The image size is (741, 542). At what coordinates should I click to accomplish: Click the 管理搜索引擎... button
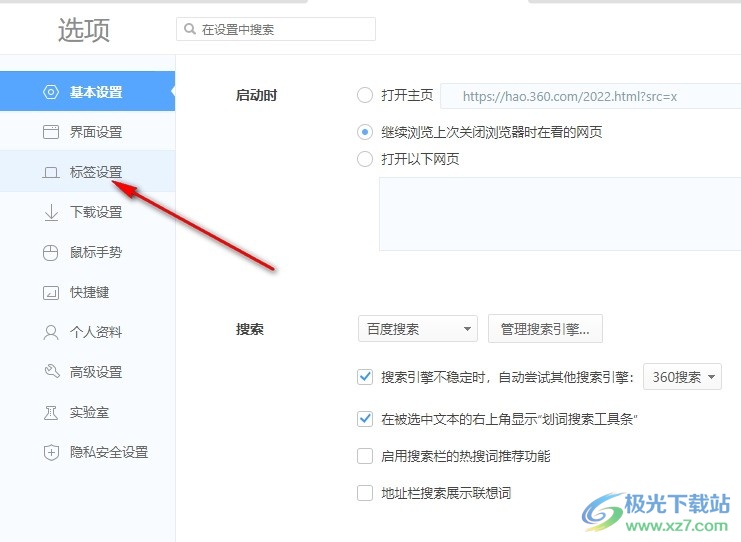tap(545, 328)
